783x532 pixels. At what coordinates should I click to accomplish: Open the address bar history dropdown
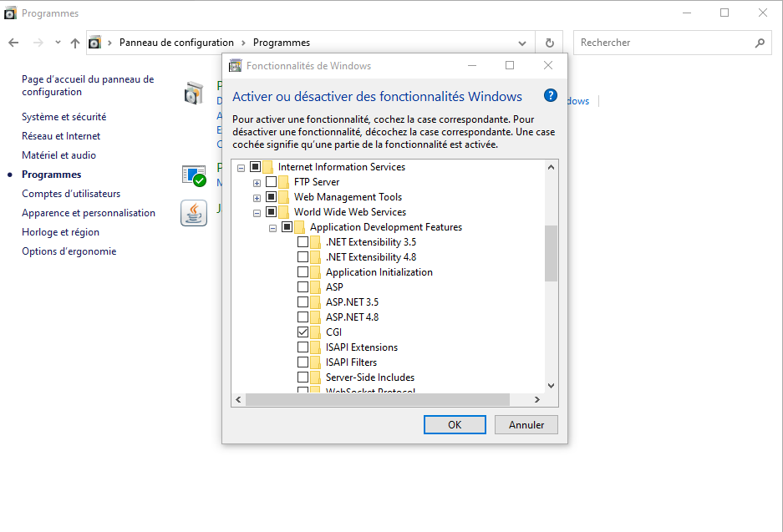click(x=522, y=43)
